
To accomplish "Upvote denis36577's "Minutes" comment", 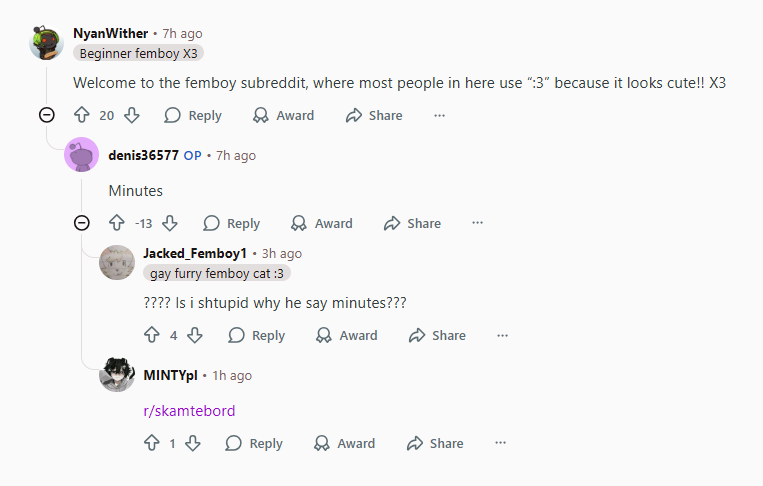I will [117, 223].
